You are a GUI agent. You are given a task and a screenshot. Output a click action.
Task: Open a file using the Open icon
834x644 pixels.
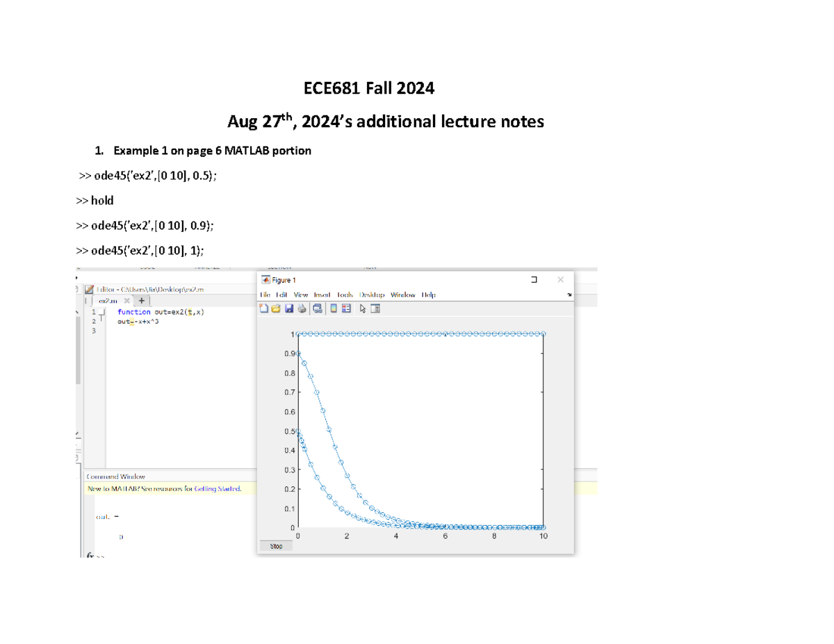(x=276, y=309)
